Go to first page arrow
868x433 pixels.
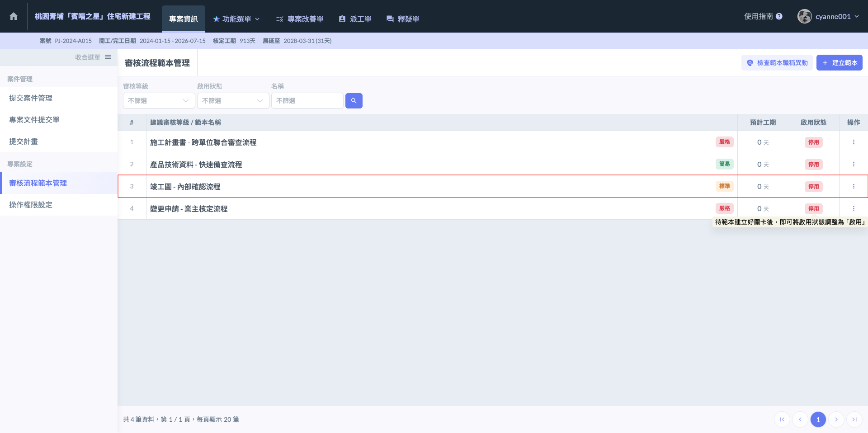pyautogui.click(x=782, y=419)
